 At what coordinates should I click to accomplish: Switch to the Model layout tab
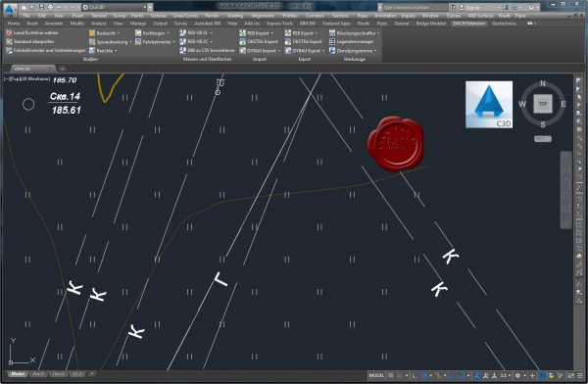coord(18,374)
